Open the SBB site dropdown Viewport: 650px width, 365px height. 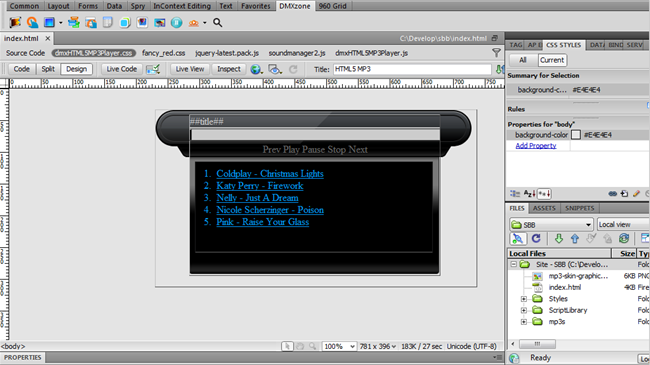click(551, 225)
